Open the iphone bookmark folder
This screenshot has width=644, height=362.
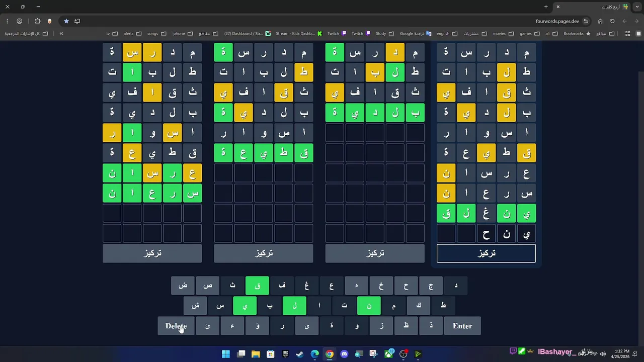coord(182,34)
